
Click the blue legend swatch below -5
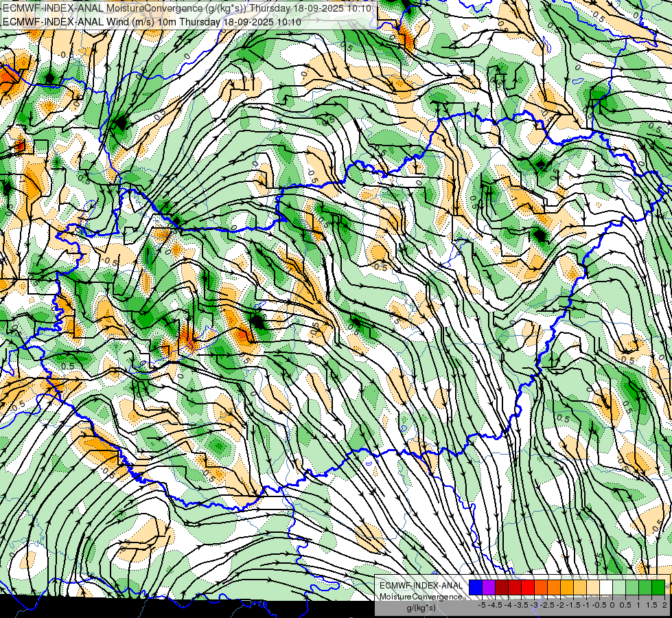(476, 587)
